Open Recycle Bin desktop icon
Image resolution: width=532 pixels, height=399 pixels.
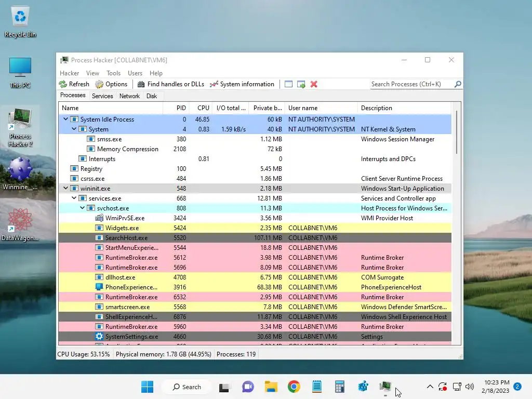point(20,22)
